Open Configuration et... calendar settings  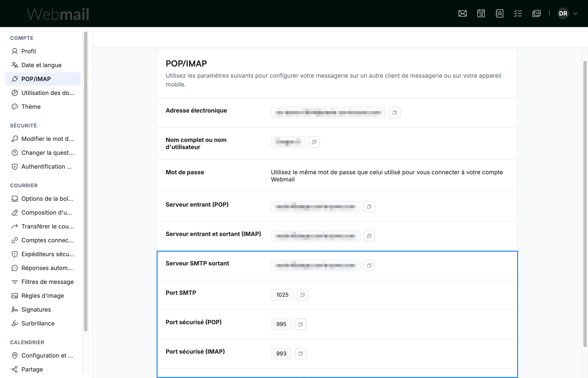43,356
